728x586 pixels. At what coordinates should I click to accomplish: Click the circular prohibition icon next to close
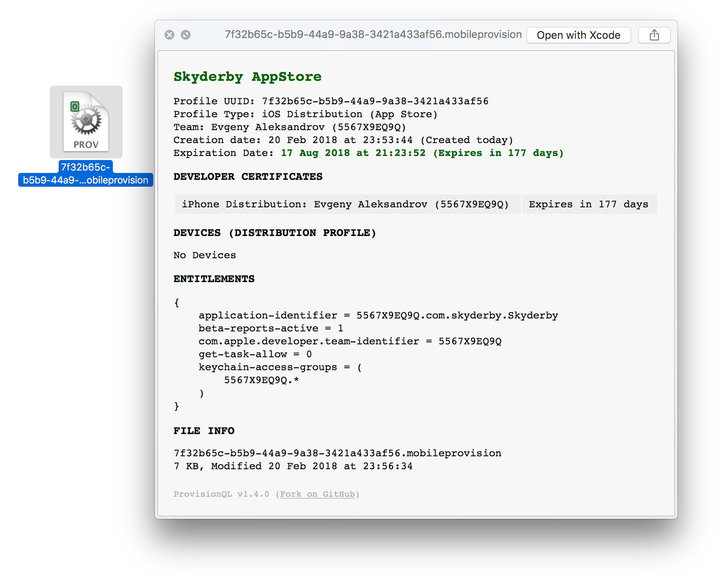186,35
